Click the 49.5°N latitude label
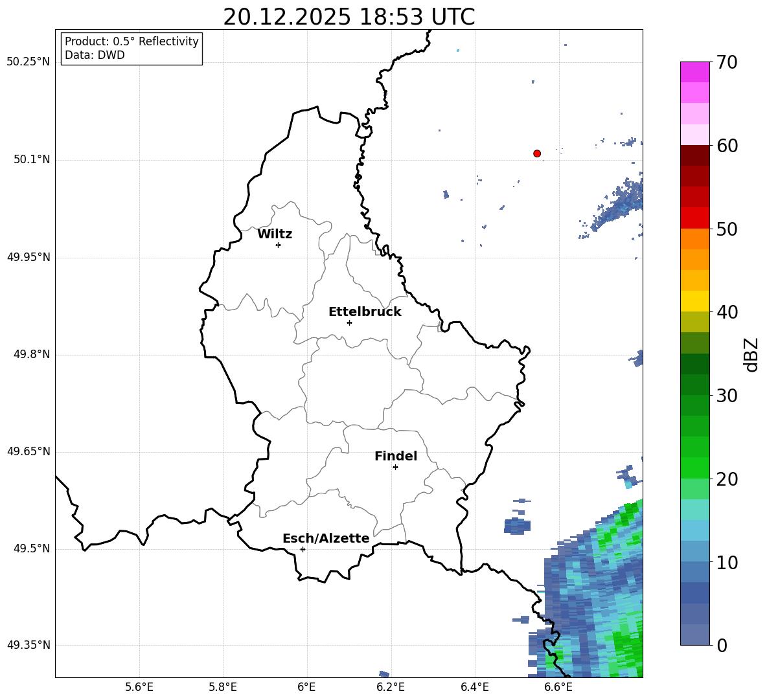The width and height of the screenshot is (767, 700). pyautogui.click(x=32, y=548)
